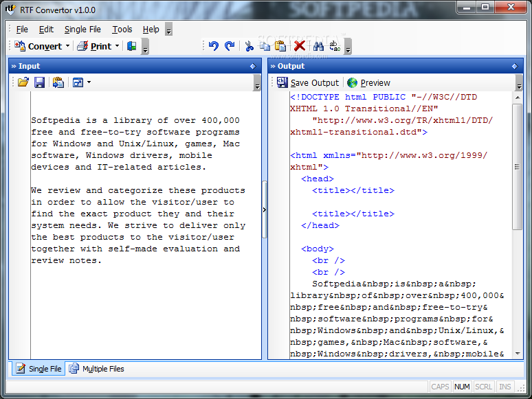Screen dimensions: 532x399
Task: Cut selection with scissors icon
Action: pyautogui.click(x=249, y=46)
